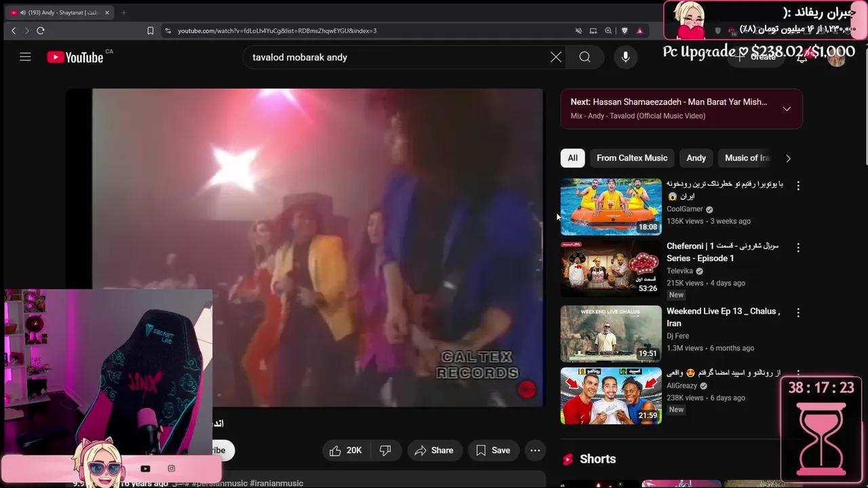The image size is (868, 488).
Task: Go back in browser history
Action: coord(14,30)
